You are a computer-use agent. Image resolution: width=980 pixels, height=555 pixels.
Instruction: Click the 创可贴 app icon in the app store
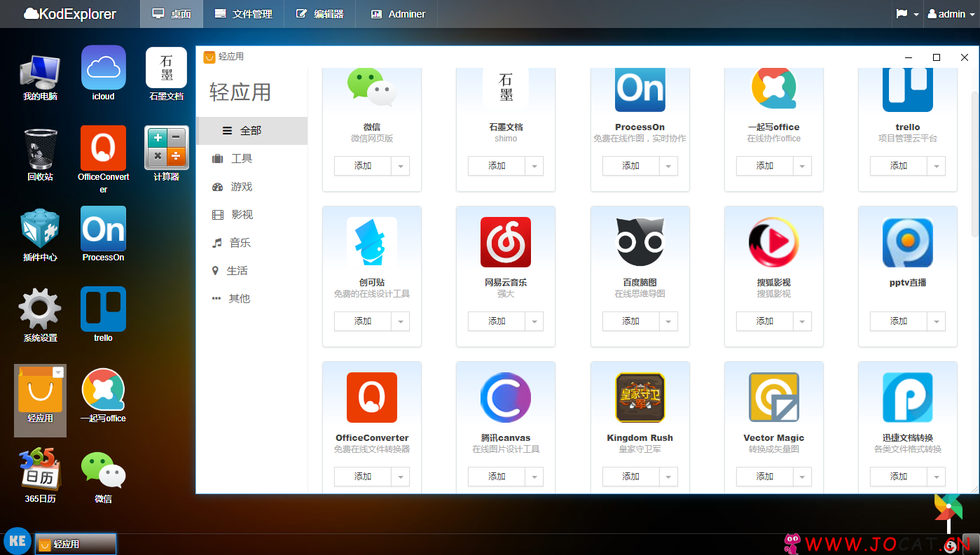tap(372, 242)
